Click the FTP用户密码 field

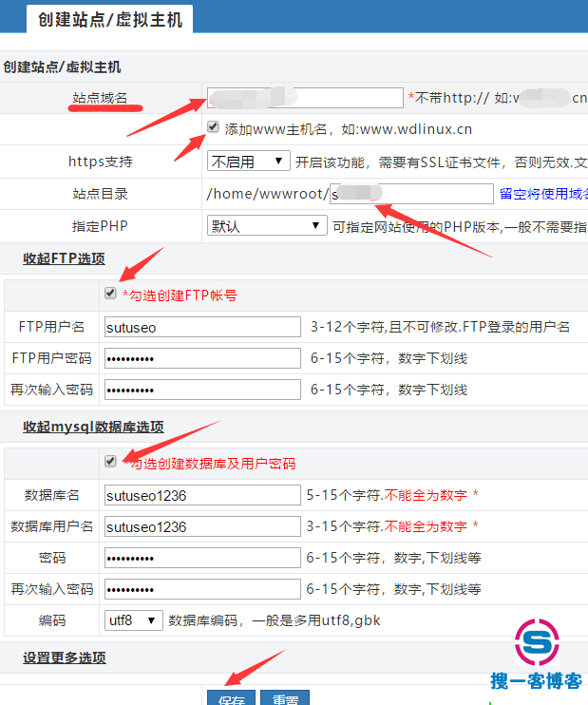coord(202,358)
